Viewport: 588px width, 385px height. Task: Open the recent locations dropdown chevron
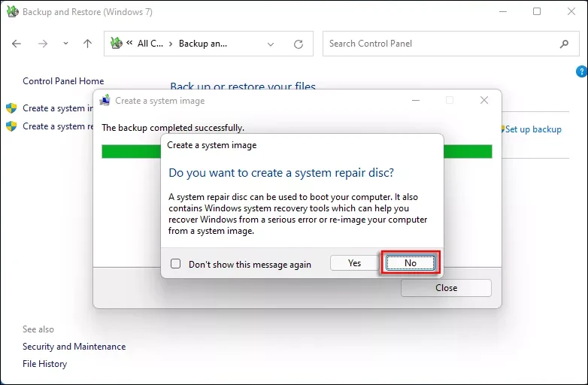pyautogui.click(x=65, y=44)
